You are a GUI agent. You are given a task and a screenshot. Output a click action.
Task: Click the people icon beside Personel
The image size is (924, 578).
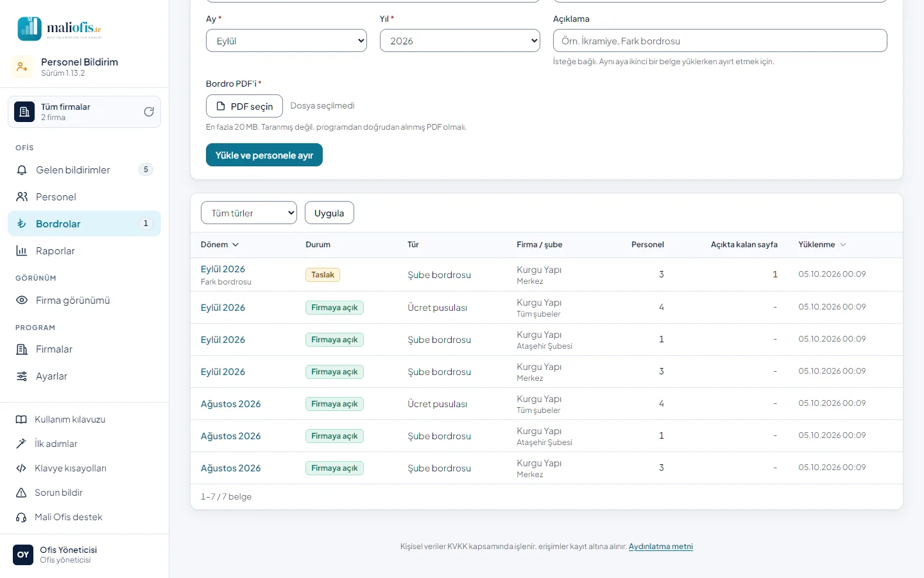coord(22,197)
